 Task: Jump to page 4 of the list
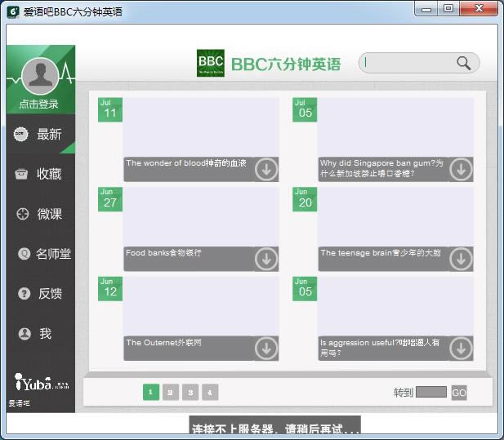click(x=210, y=393)
